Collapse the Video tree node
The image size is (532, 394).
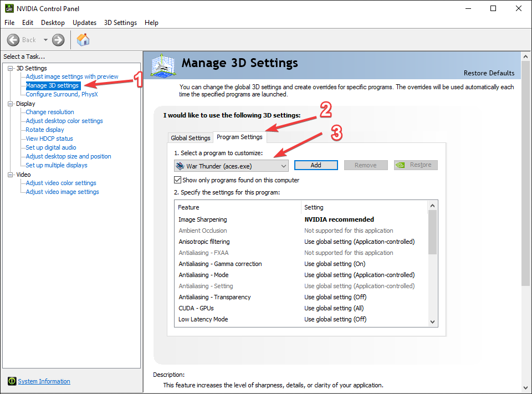(x=11, y=175)
